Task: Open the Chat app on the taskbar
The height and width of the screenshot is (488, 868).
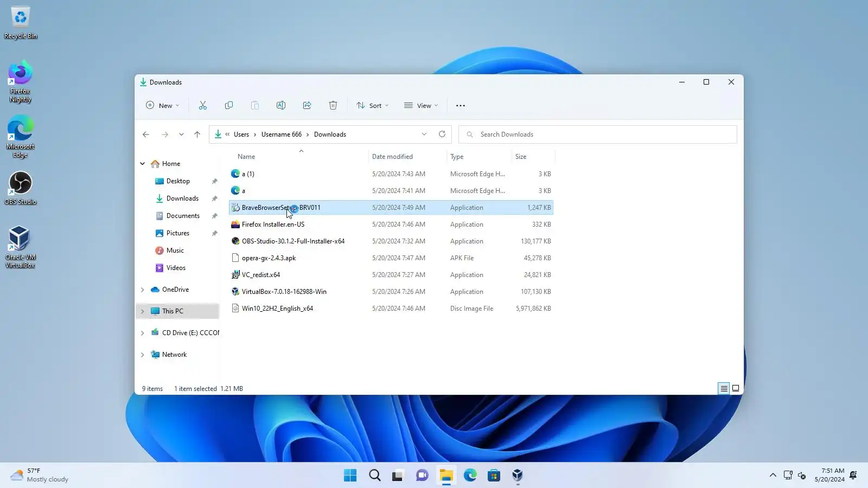Action: [422, 476]
